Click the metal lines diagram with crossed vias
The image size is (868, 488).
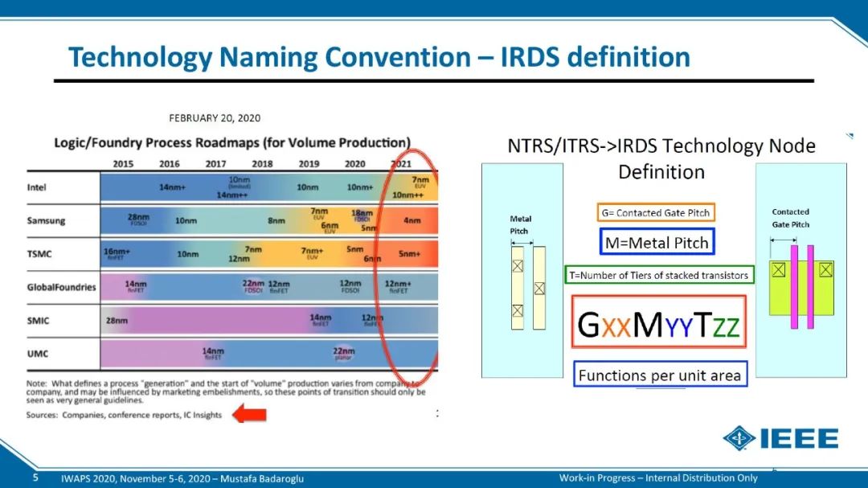pyautogui.click(x=527, y=288)
